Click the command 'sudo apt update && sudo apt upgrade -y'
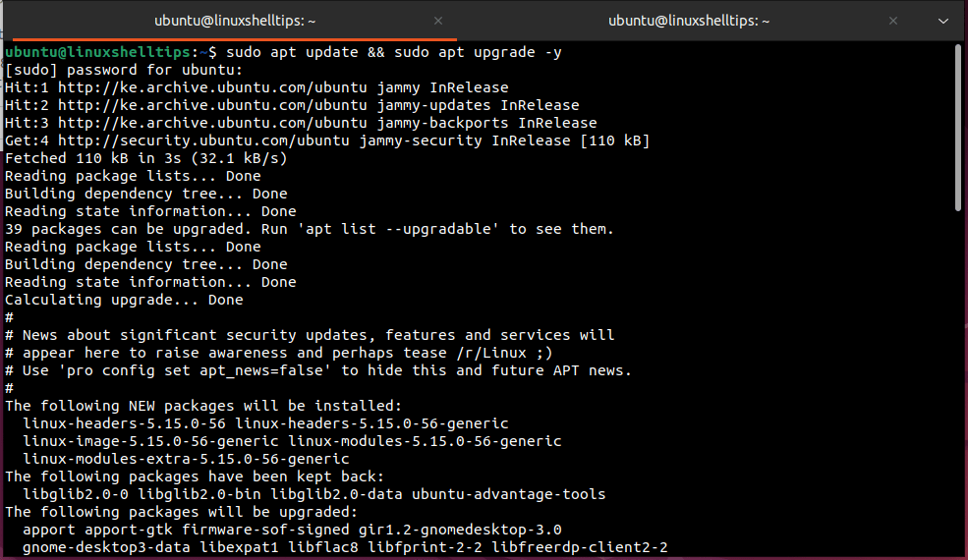Image resolution: width=968 pixels, height=560 pixels. tap(394, 52)
